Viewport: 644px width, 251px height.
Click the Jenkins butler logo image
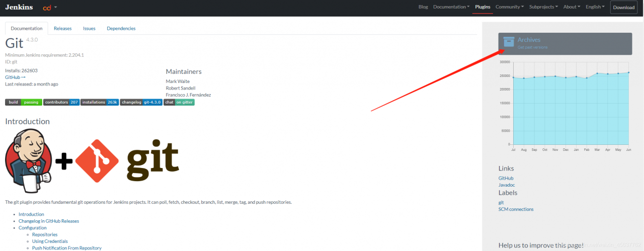pos(28,162)
